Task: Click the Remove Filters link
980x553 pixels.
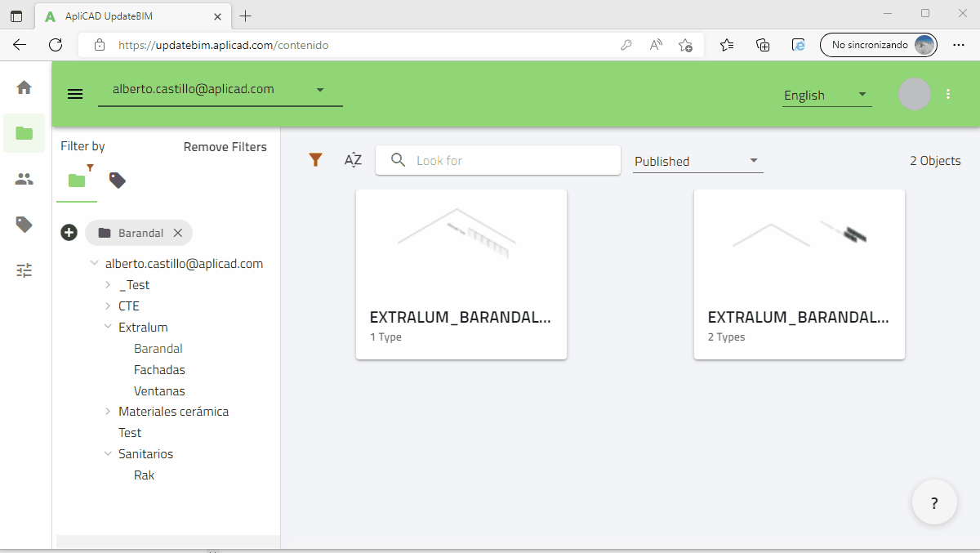Action: (x=225, y=147)
